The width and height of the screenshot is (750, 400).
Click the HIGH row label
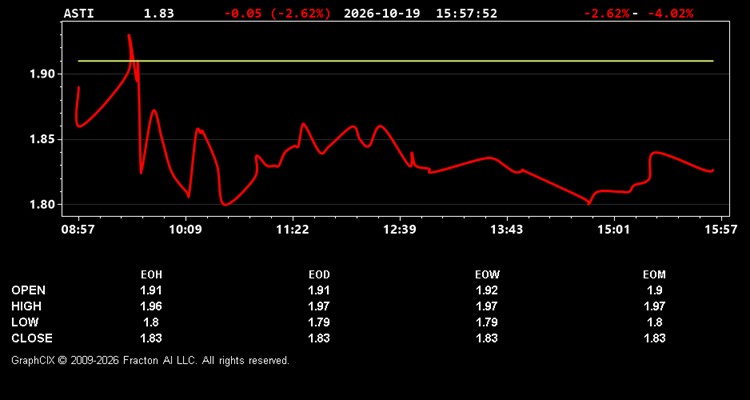pyautogui.click(x=26, y=306)
